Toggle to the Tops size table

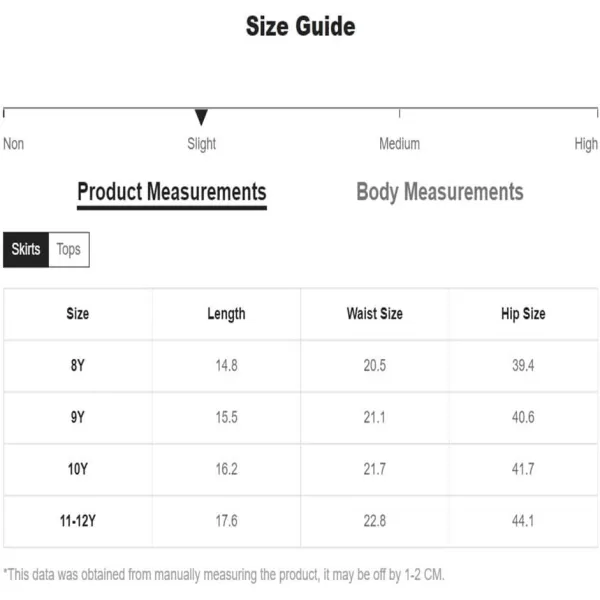point(69,249)
